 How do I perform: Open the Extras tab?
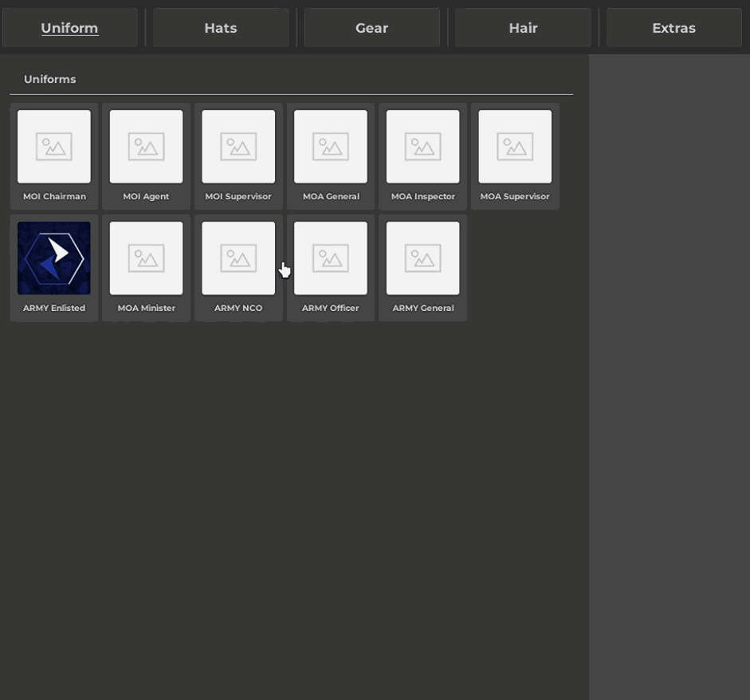[x=673, y=28]
